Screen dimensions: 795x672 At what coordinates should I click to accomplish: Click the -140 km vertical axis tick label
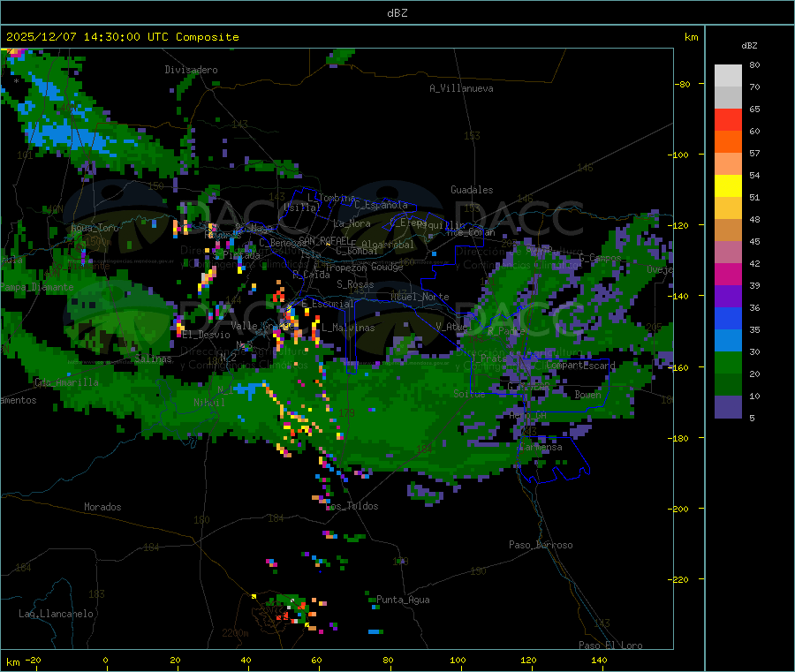click(678, 296)
